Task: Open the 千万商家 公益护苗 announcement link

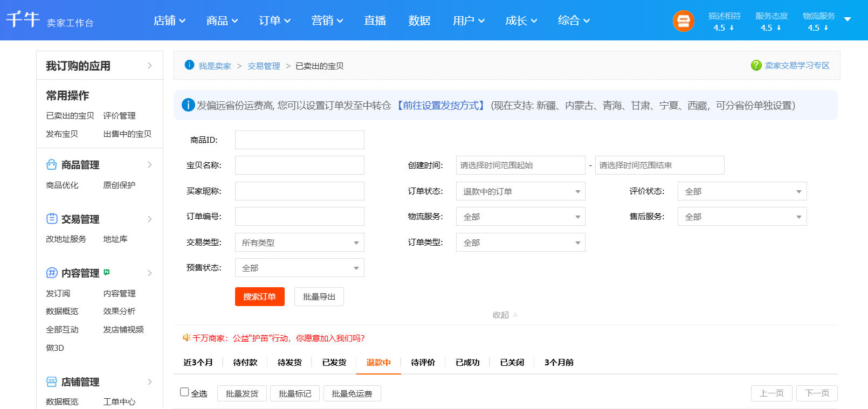Action: coord(279,338)
